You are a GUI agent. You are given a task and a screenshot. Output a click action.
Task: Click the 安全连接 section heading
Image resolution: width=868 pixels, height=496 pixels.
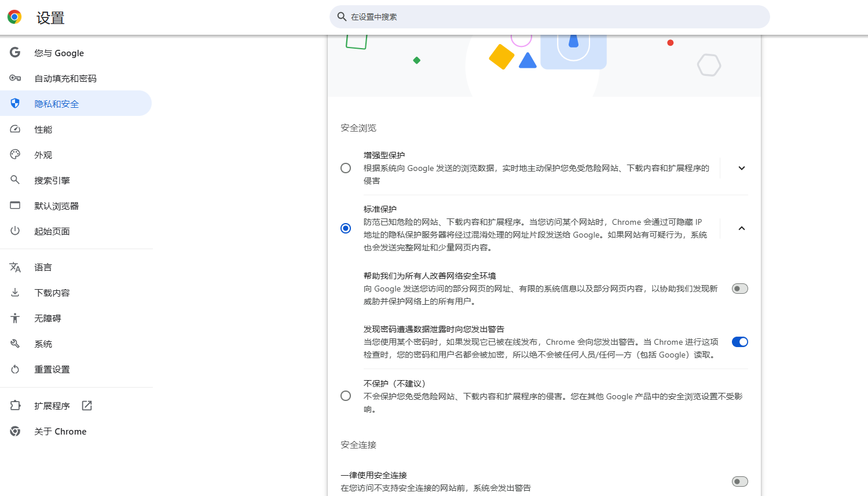click(x=358, y=444)
